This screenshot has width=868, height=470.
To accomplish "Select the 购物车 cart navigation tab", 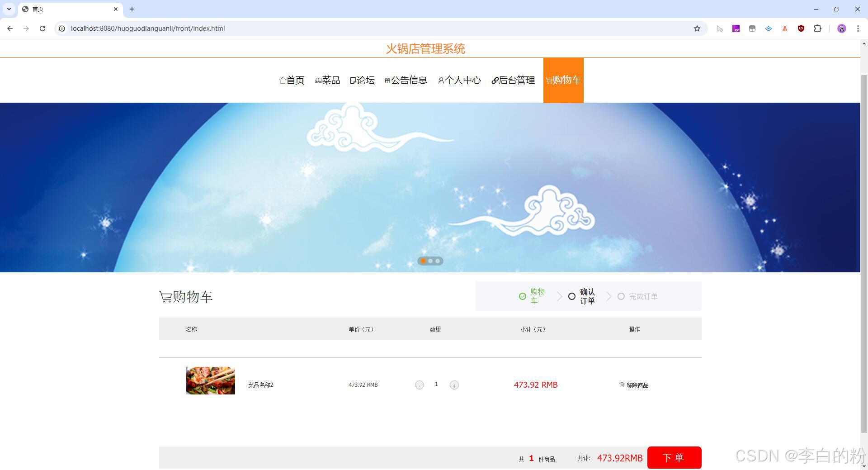I will [x=563, y=80].
